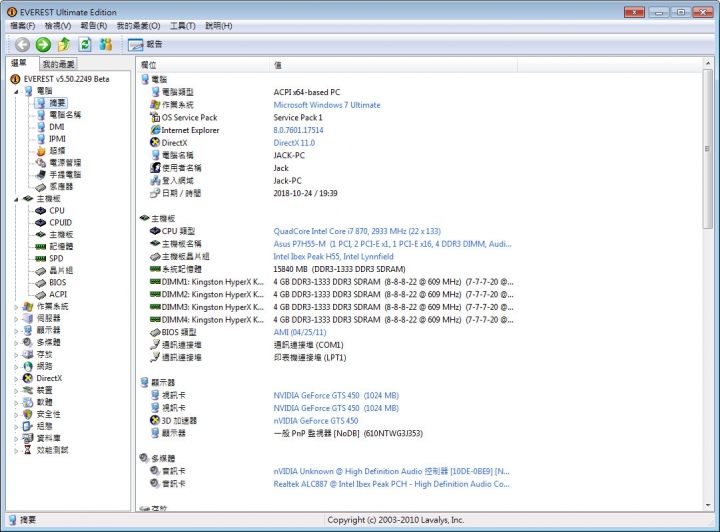The width and height of the screenshot is (720, 532).
Task: Expand the 伺服器 tree node
Action: [16, 319]
